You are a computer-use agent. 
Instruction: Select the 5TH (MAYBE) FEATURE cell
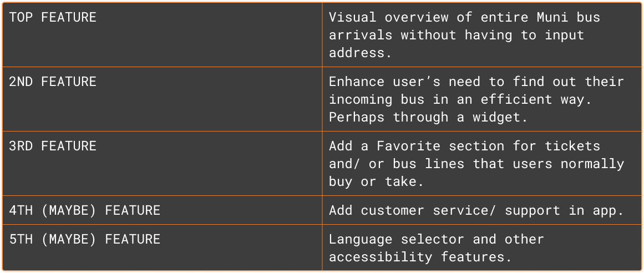pyautogui.click(x=162, y=247)
